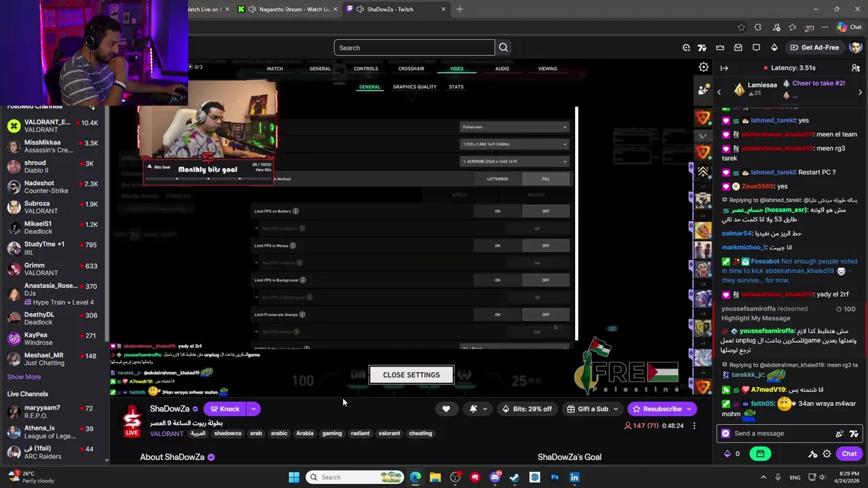Image resolution: width=868 pixels, height=488 pixels.
Task: Toggle Limit FPS in Background to ON
Action: [x=498, y=280]
